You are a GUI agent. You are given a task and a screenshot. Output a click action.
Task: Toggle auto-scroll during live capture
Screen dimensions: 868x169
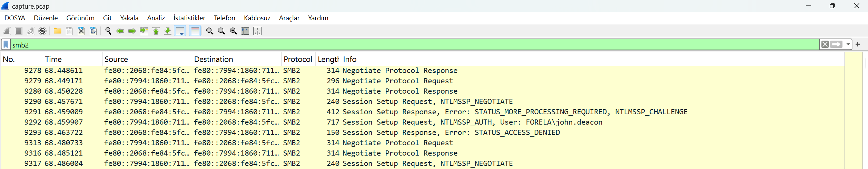coord(180,31)
